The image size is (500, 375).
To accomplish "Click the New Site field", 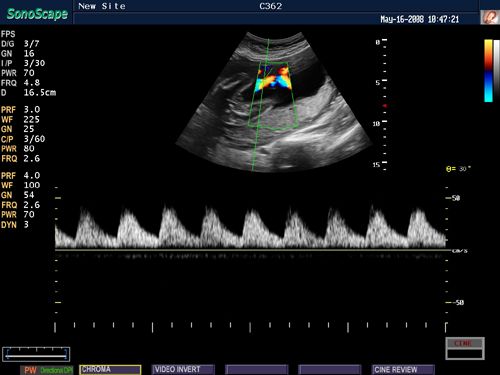I will pos(102,6).
